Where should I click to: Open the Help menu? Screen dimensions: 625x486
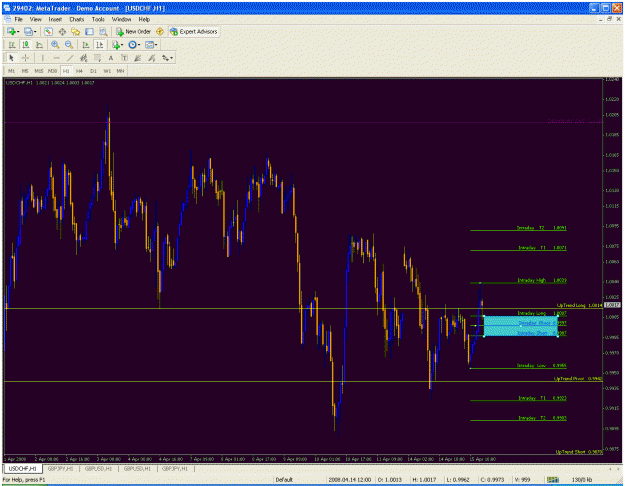point(144,19)
